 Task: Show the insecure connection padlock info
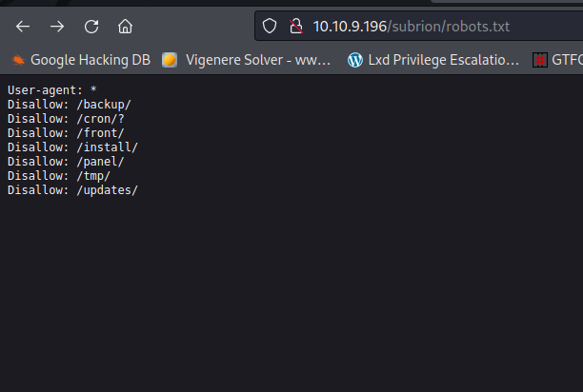(295, 26)
